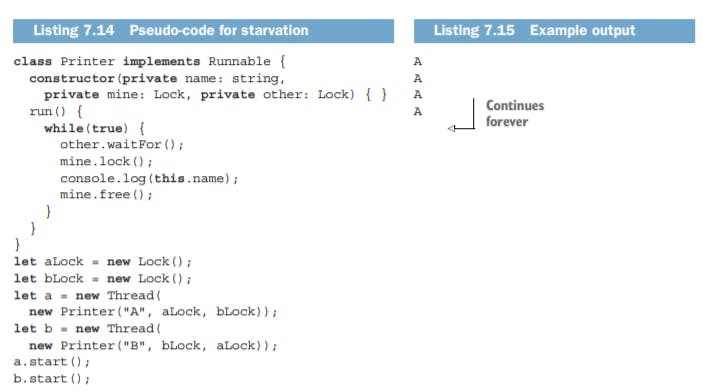Click the 'let aLock = new Lock();' line

click(102, 261)
